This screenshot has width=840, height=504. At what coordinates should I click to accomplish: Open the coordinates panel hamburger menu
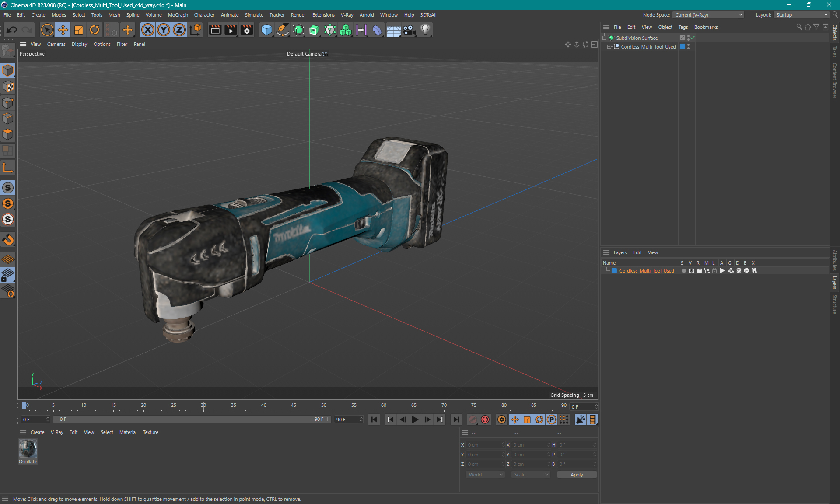(x=465, y=433)
